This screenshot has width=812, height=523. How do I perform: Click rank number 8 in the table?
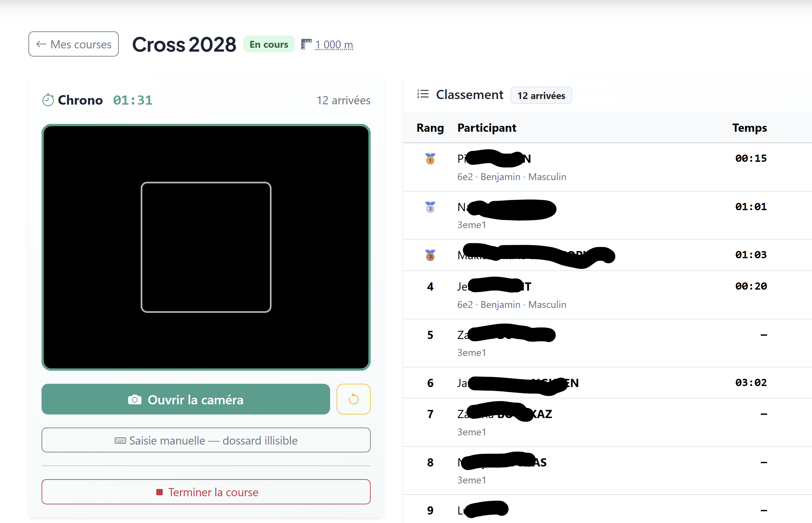click(x=430, y=463)
